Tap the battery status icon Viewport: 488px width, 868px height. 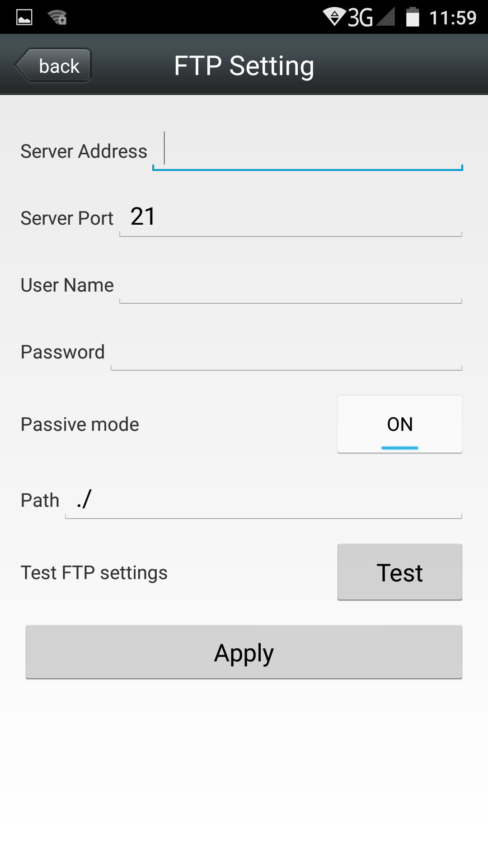(412, 18)
